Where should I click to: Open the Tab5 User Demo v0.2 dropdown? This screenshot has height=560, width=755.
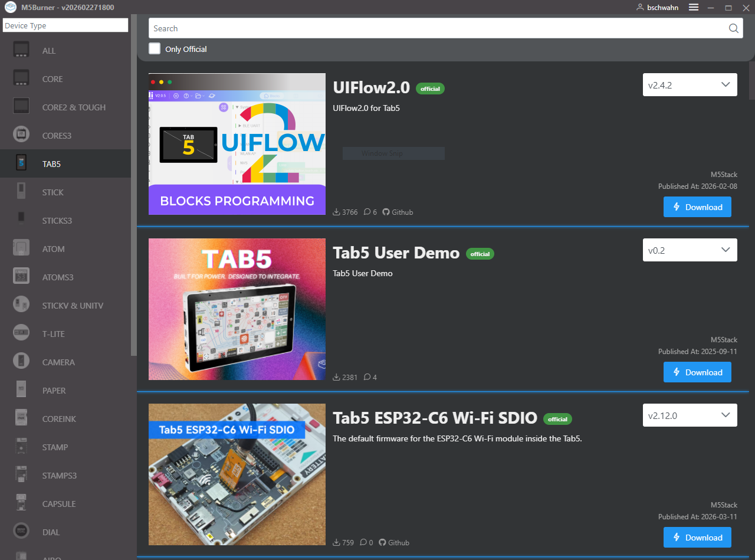690,250
